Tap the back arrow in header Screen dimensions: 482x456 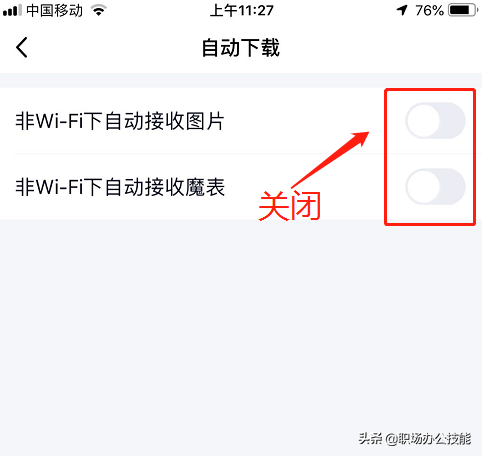[x=22, y=47]
